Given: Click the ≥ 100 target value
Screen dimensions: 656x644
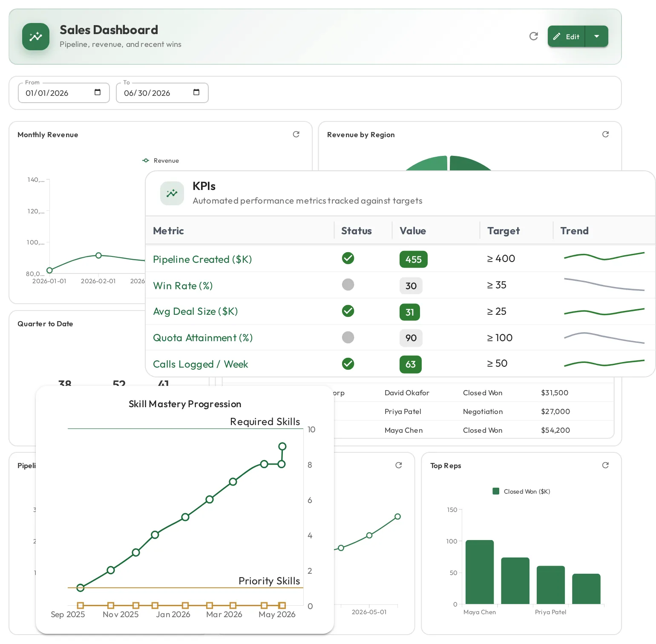Looking at the screenshot, I should (500, 338).
